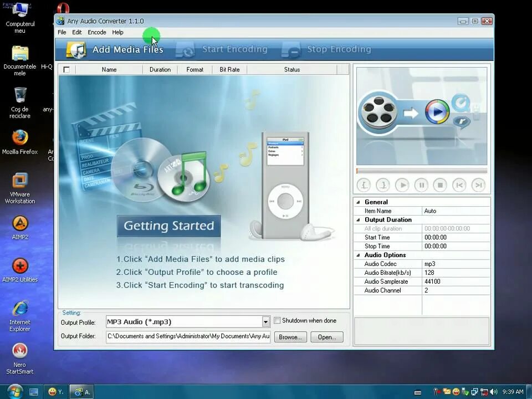
Task: Click the 9:39 AM system clock
Action: click(513, 392)
